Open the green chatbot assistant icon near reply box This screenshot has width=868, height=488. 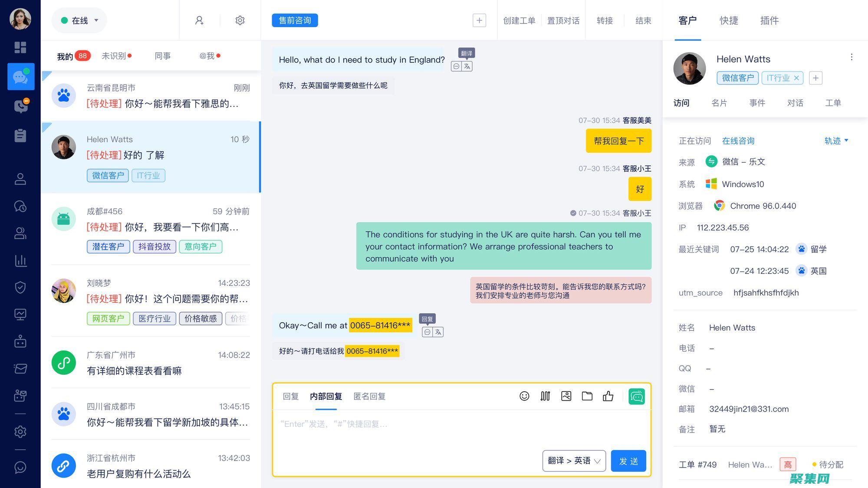(636, 396)
